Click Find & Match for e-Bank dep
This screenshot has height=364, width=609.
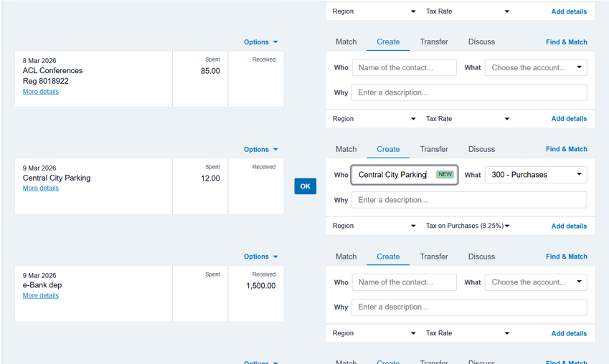pos(566,257)
